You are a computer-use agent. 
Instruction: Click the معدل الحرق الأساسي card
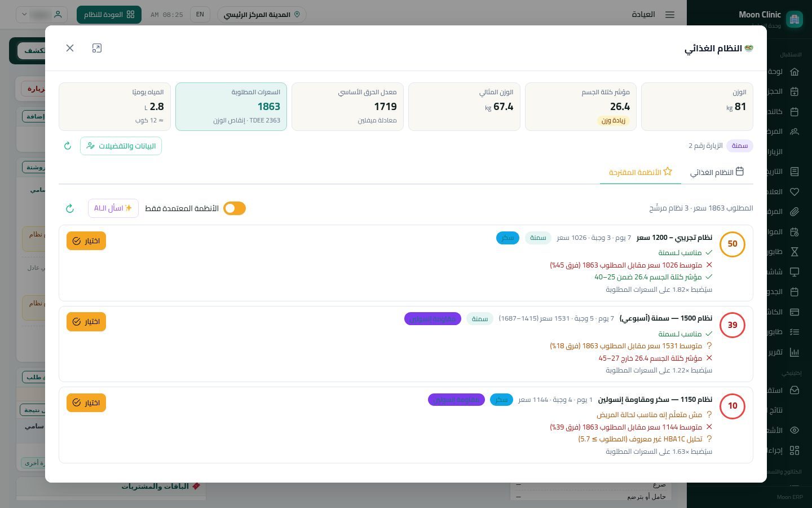point(347,107)
